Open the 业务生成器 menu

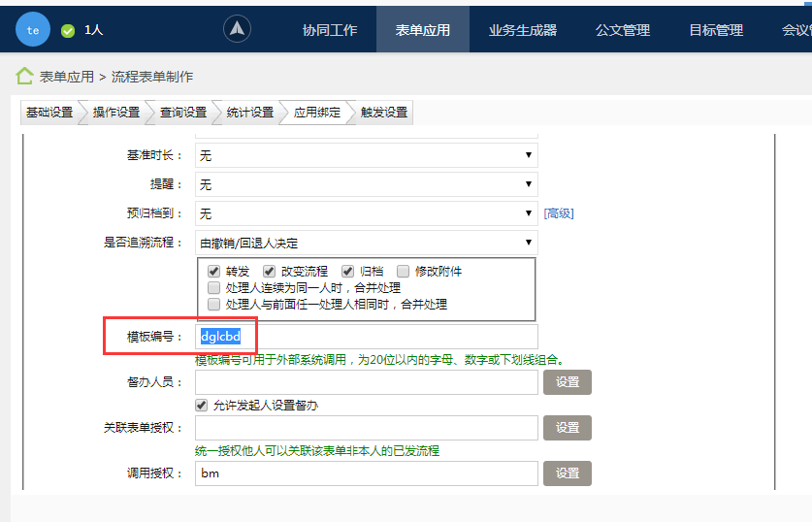pyautogui.click(x=523, y=30)
